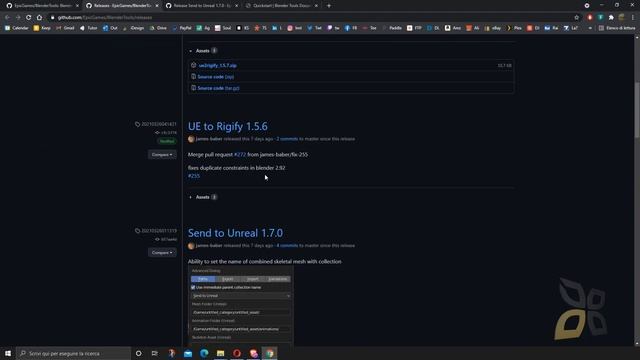Click the browser forward arrow
This screenshot has width=640, height=360.
[x=18, y=18]
